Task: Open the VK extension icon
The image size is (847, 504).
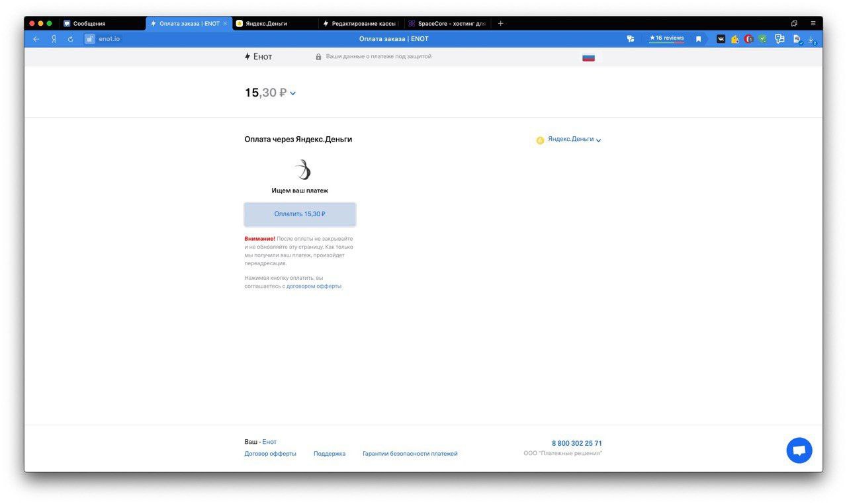Action: [x=721, y=39]
